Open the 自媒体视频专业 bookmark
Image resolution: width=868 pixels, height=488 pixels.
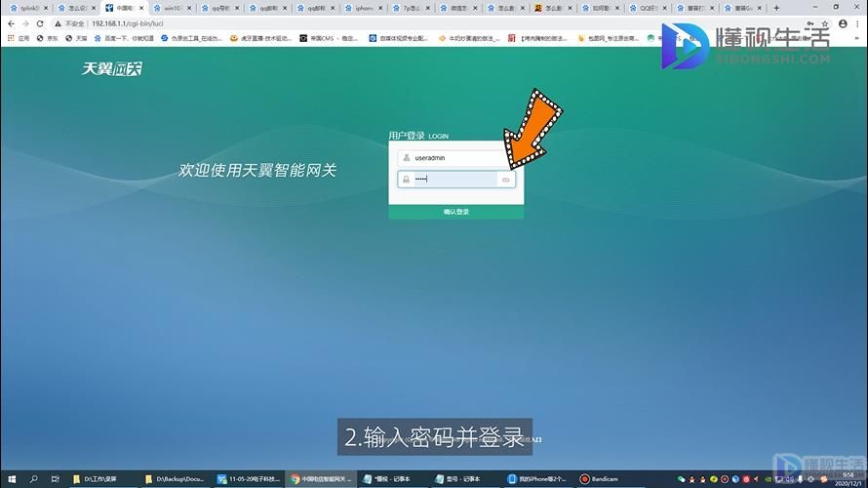[398, 38]
